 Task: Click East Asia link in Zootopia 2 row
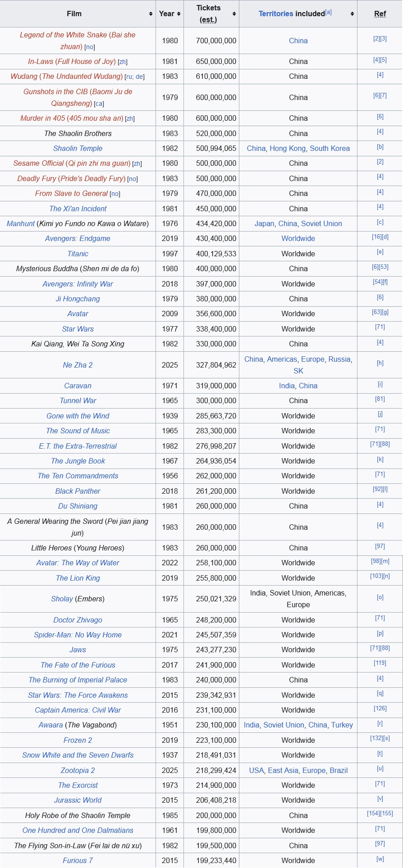click(283, 770)
